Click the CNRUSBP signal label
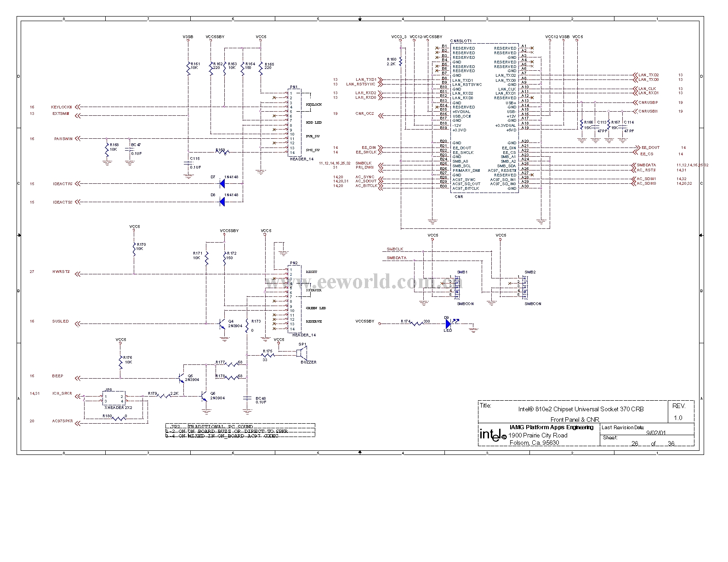The height and width of the screenshot is (562, 728). 648,102
